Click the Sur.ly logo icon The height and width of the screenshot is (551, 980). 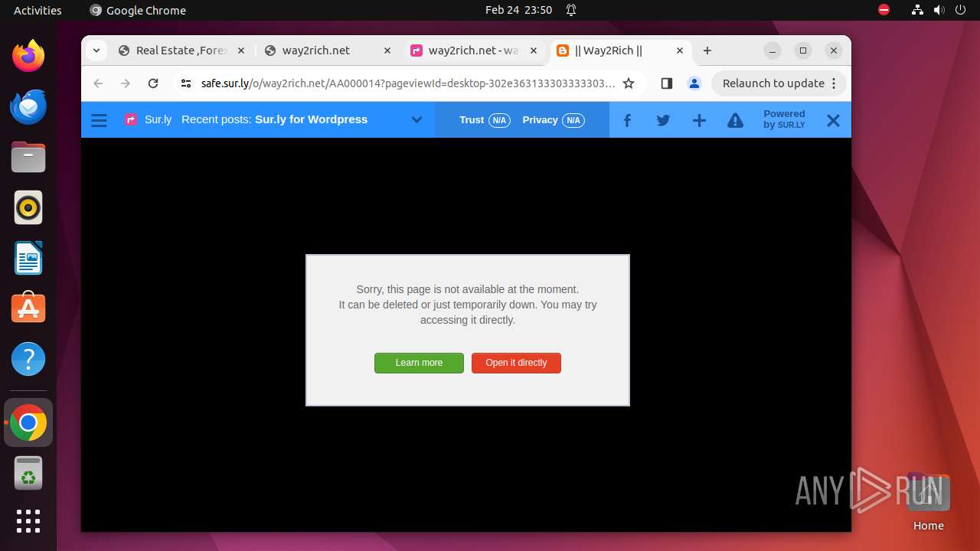(131, 120)
